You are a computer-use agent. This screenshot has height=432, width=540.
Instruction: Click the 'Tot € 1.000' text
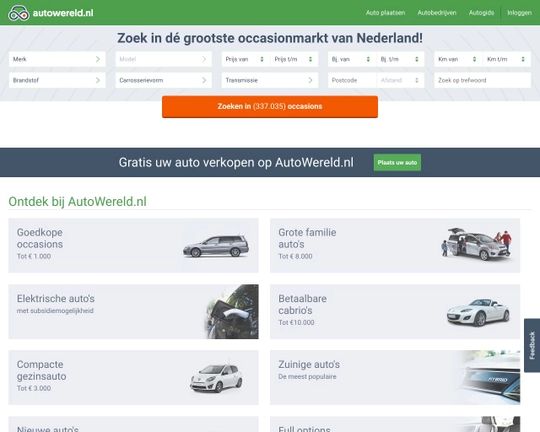coord(34,256)
